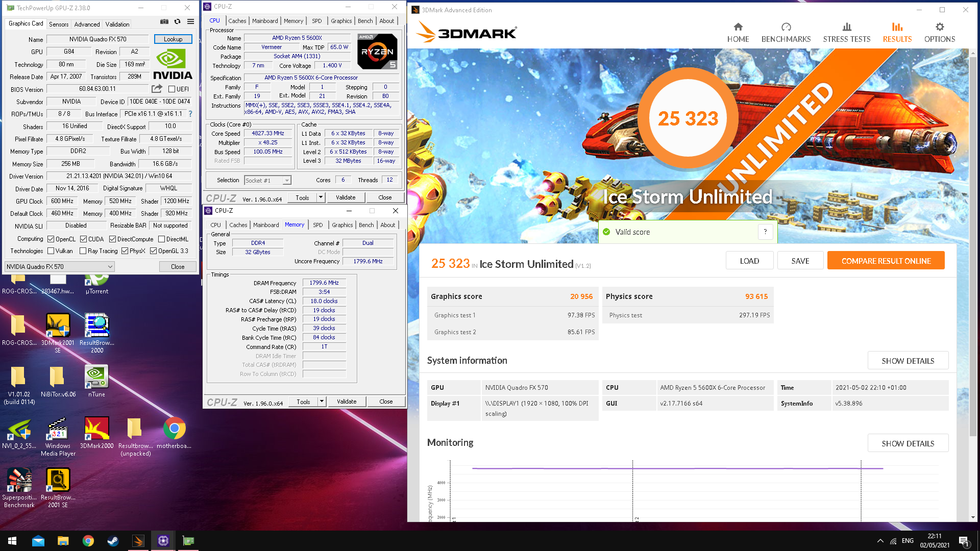The width and height of the screenshot is (980, 551).
Task: Open Mail app from taskbar
Action: pos(38,541)
